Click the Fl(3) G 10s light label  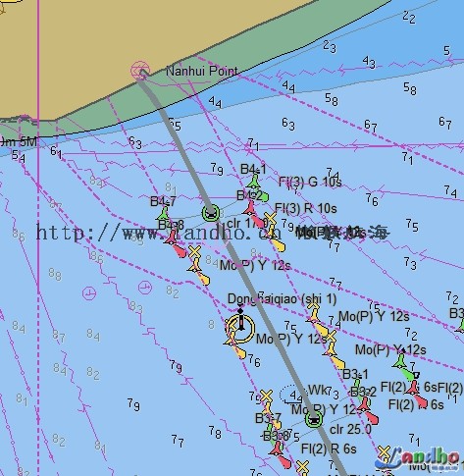click(x=310, y=182)
